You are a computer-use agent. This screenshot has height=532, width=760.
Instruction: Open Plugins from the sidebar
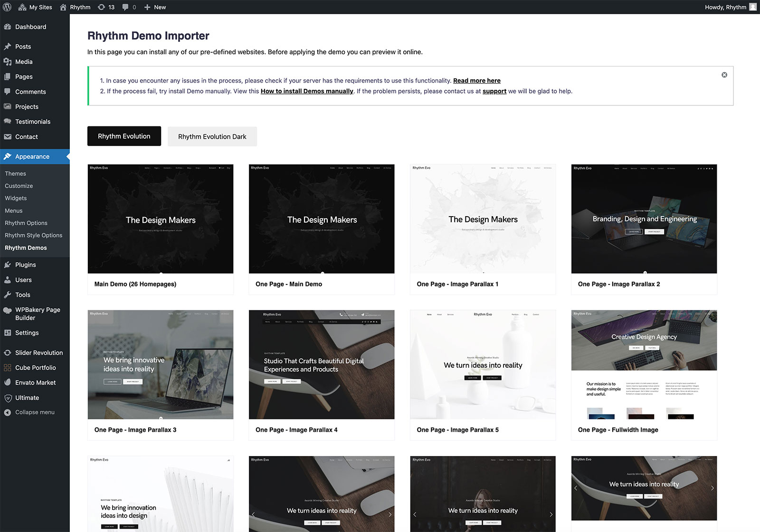[x=25, y=265]
